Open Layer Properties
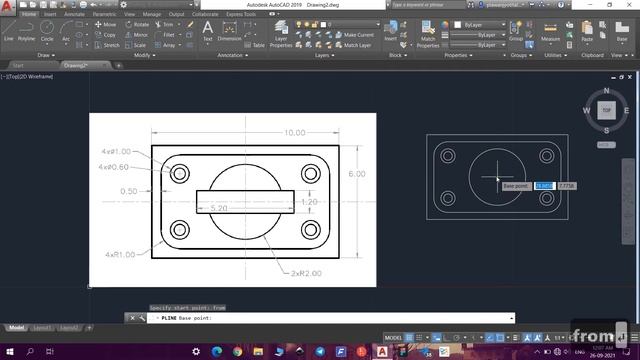640x360 pixels. pos(281,34)
